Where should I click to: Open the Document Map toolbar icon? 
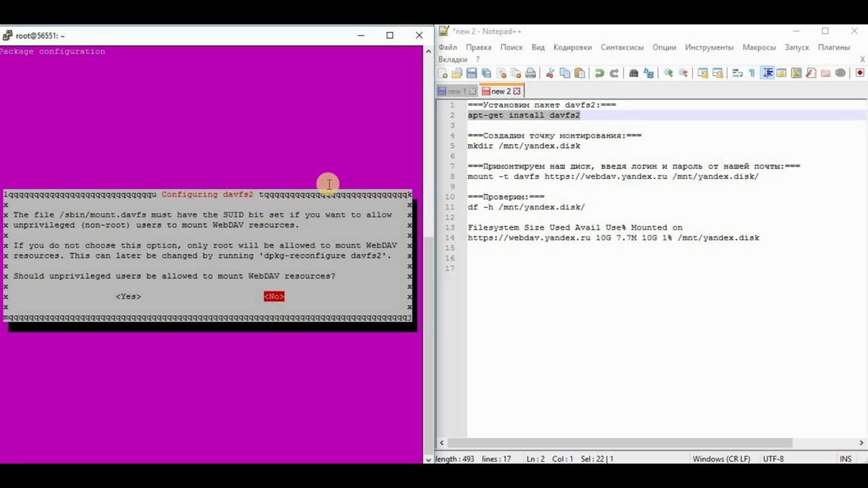796,73
